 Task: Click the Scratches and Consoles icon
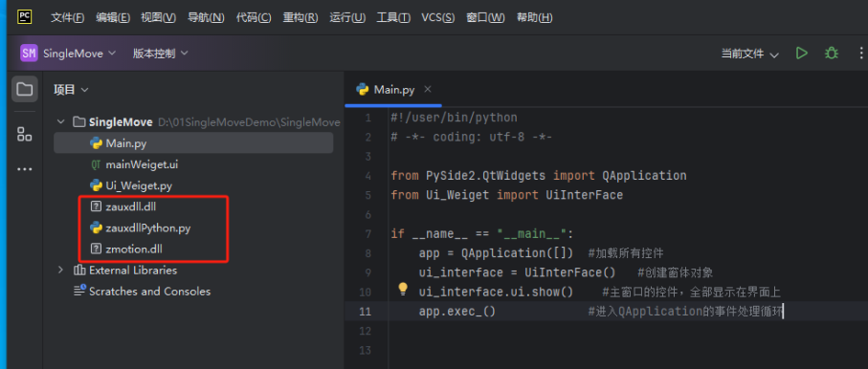79,291
